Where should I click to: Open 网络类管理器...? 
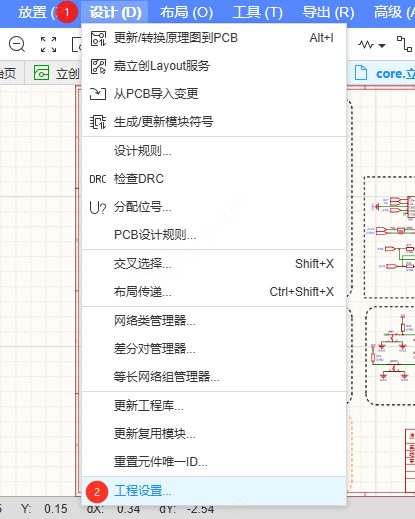pyautogui.click(x=214, y=321)
